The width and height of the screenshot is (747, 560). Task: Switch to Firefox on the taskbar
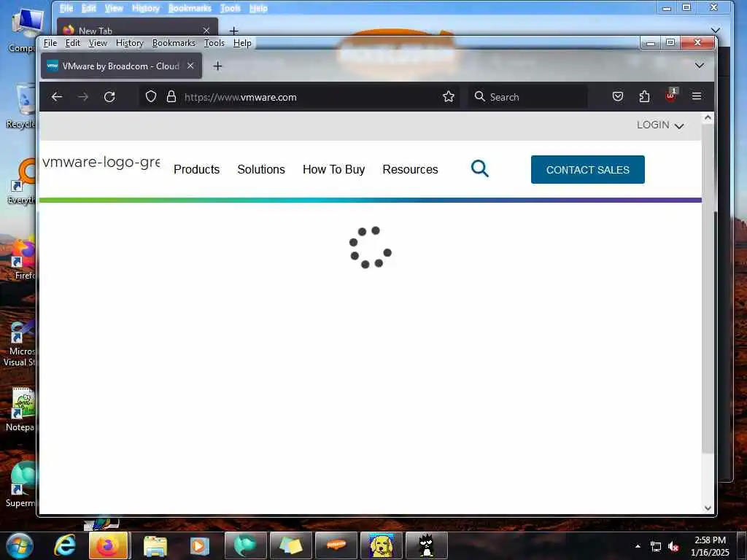click(108, 545)
